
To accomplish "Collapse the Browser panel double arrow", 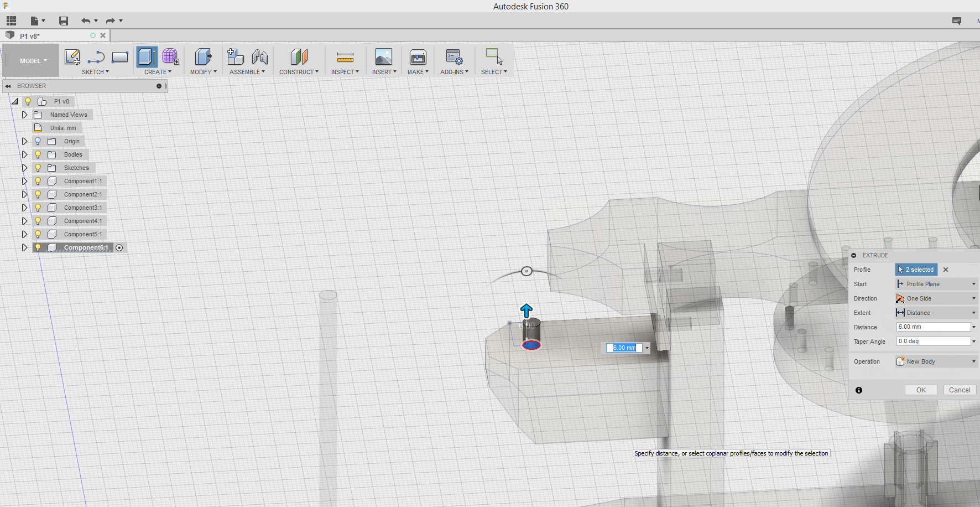I will pos(8,86).
